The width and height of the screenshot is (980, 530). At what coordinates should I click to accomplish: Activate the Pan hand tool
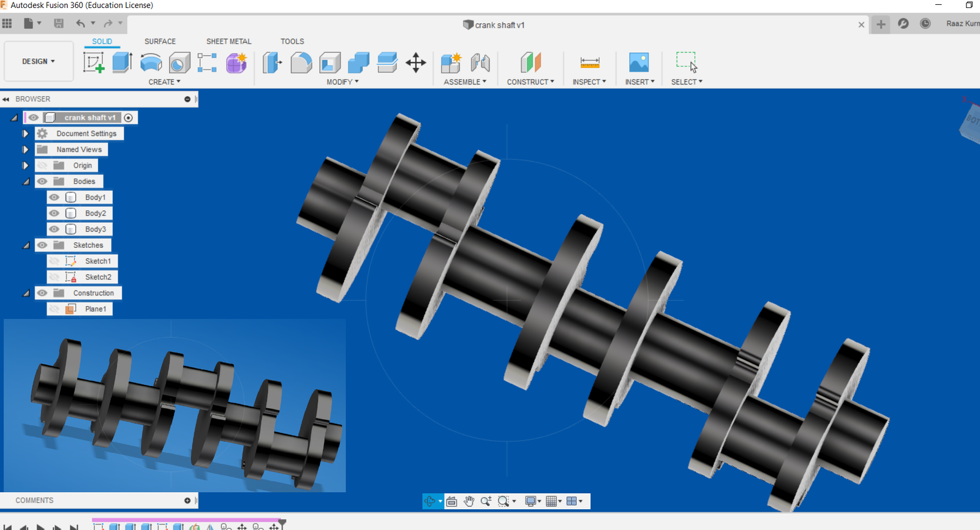tap(469, 501)
